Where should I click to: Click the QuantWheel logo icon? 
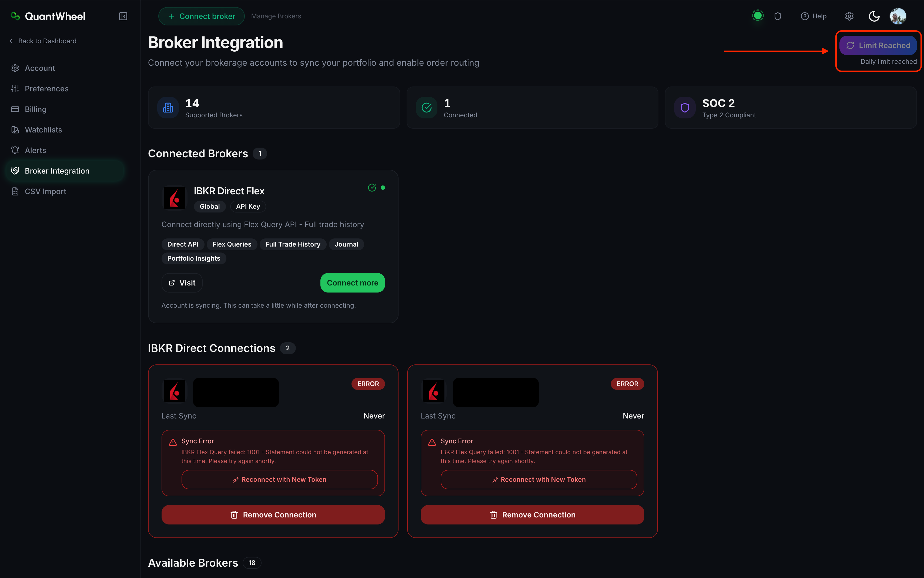pyautogui.click(x=15, y=16)
